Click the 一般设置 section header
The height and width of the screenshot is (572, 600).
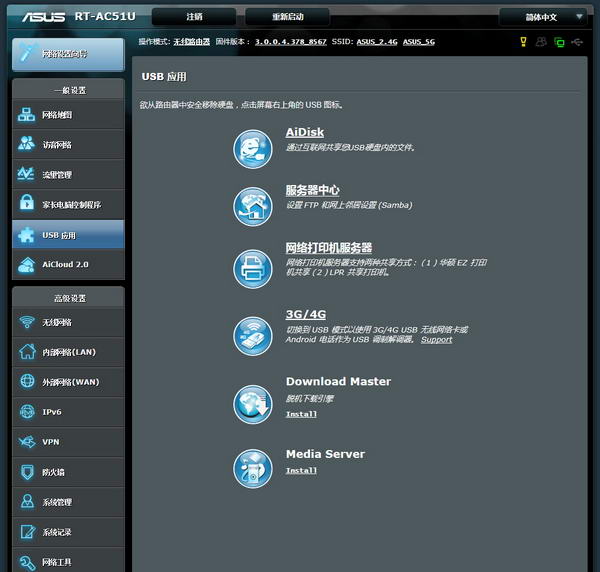coord(70,91)
